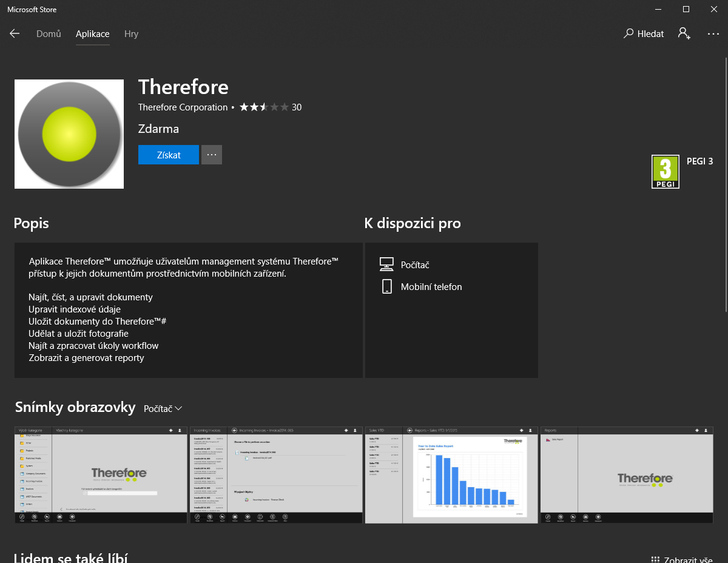Click the 'Upravit indexové údaje' line

[75, 309]
